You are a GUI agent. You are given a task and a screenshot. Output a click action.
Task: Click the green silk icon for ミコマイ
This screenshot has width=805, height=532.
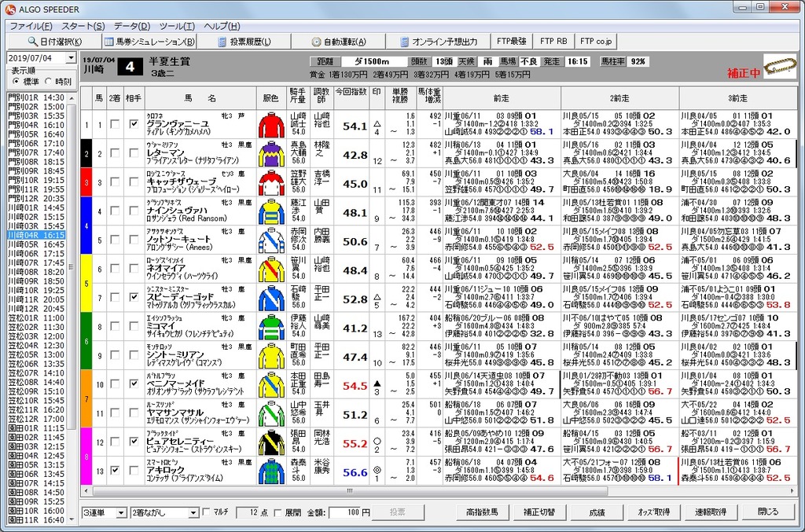point(271,327)
